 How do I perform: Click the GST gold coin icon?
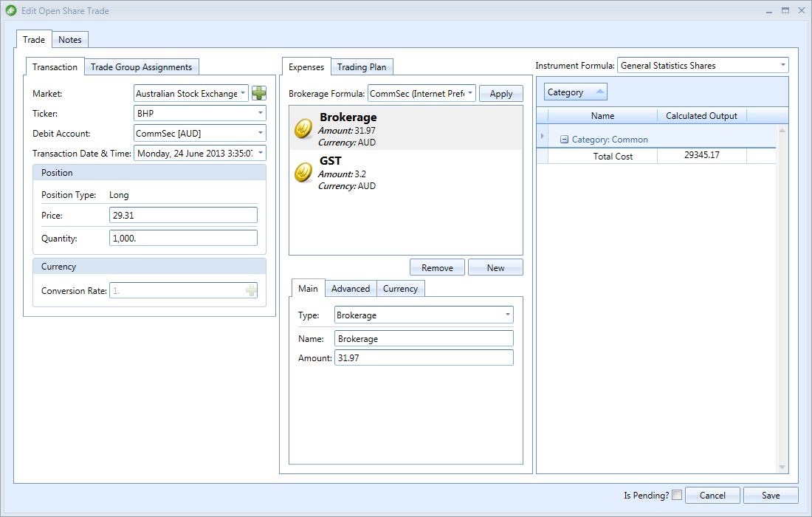(x=303, y=173)
